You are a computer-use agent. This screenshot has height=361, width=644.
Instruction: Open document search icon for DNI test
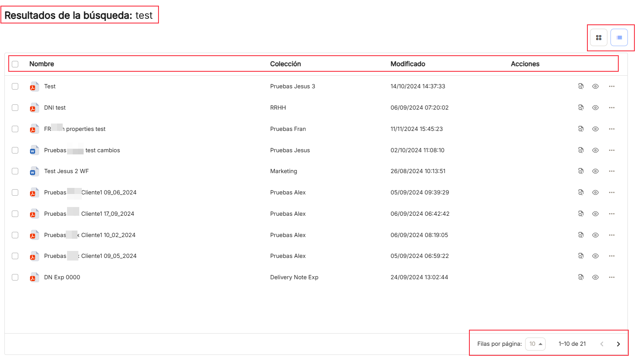pyautogui.click(x=580, y=107)
